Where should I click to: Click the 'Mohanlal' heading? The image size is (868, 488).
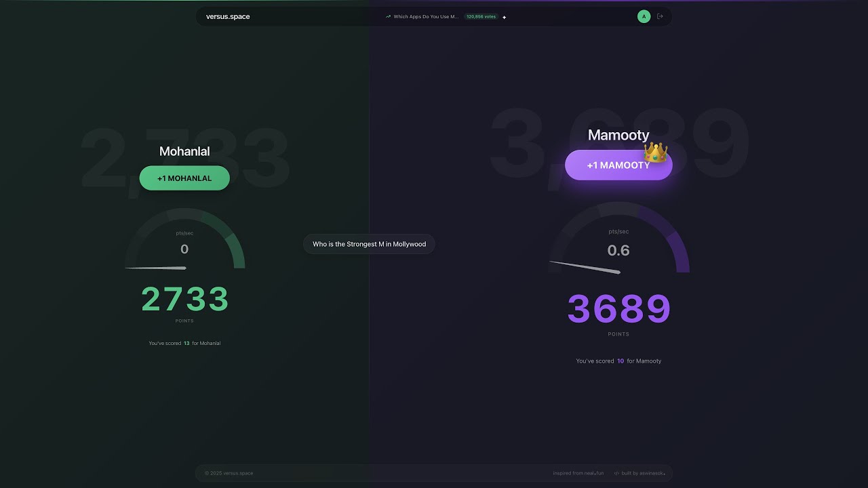click(184, 151)
